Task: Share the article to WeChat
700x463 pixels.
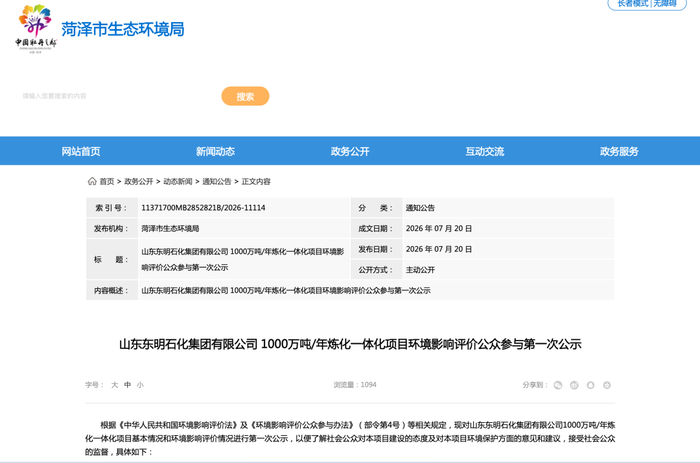Action: click(558, 385)
